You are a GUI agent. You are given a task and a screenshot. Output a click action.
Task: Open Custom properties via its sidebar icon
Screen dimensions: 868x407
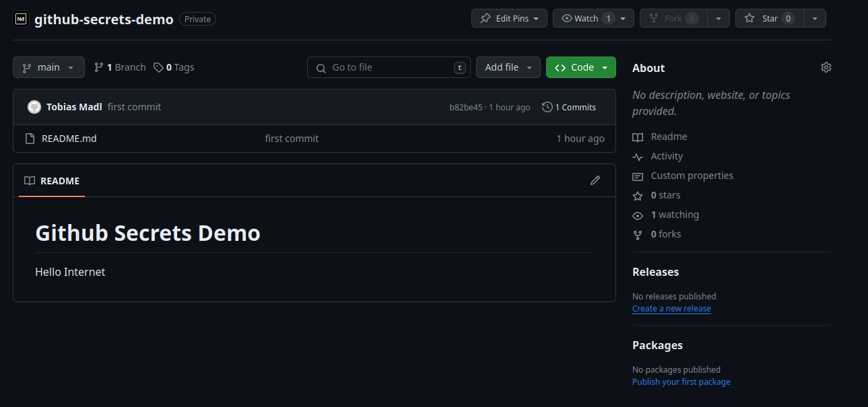pos(637,176)
